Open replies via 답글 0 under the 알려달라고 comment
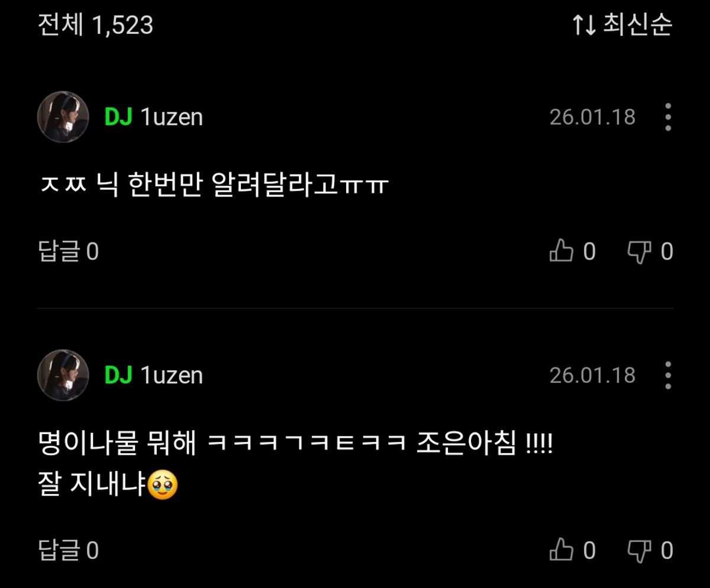 point(68,252)
